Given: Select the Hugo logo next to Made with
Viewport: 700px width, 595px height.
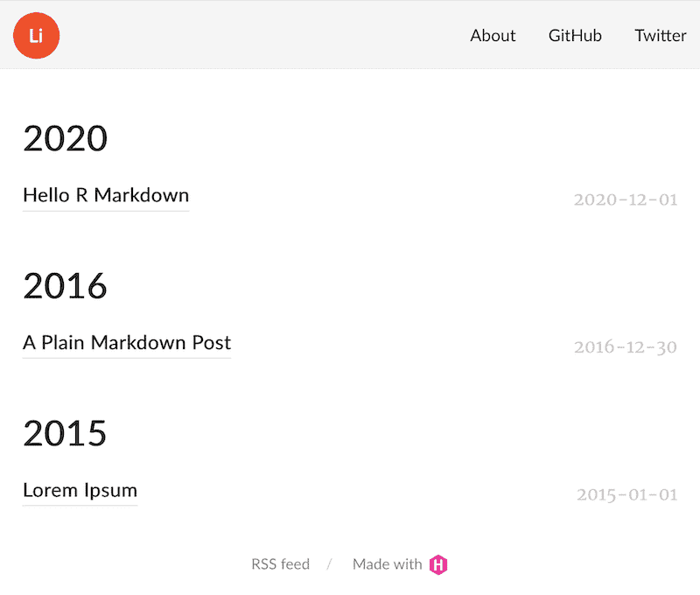Looking at the screenshot, I should [x=439, y=564].
